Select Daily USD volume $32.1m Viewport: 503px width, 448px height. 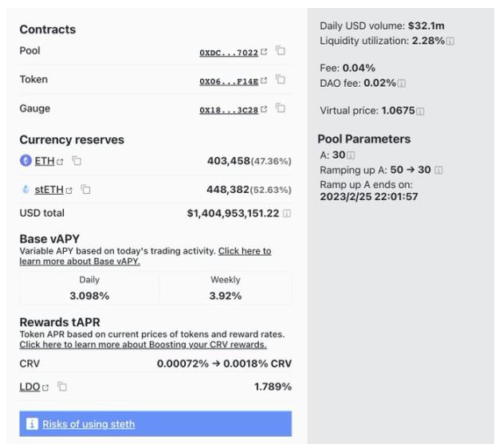pos(426,26)
